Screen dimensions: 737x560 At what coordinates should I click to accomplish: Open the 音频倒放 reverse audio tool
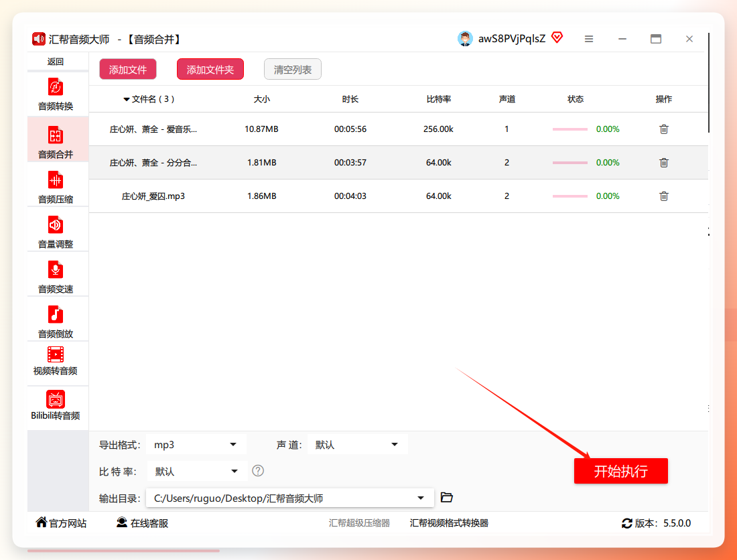pos(56,322)
